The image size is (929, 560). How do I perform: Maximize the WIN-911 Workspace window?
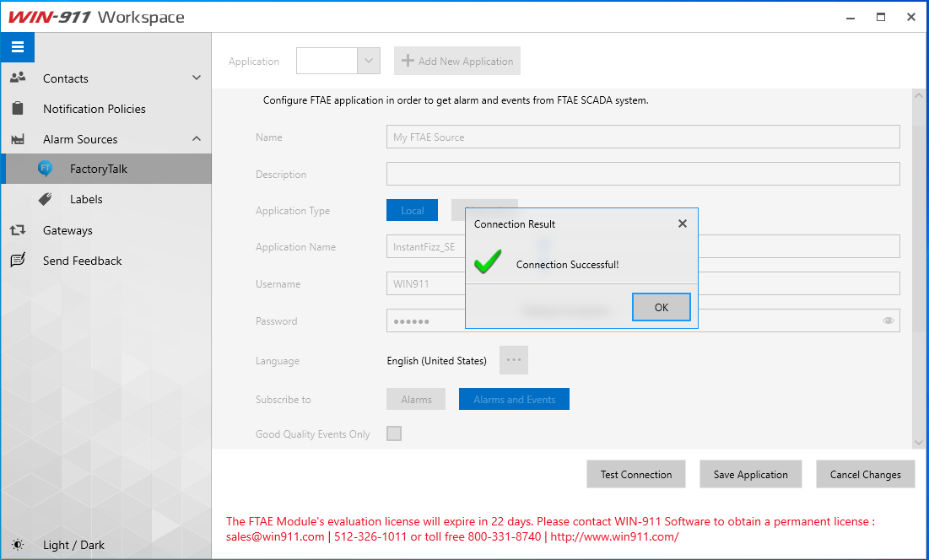(881, 17)
